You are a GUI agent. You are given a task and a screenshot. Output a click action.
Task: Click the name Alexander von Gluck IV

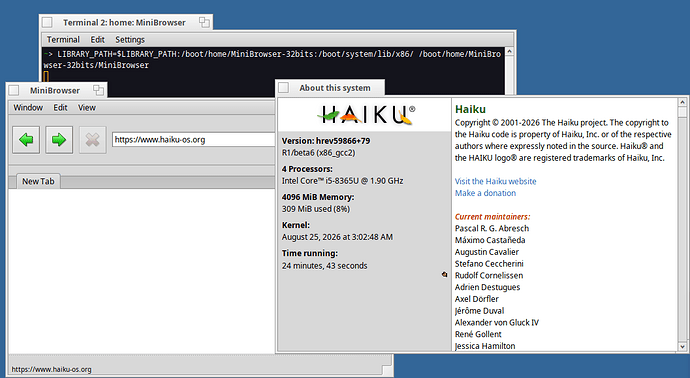[x=497, y=323]
